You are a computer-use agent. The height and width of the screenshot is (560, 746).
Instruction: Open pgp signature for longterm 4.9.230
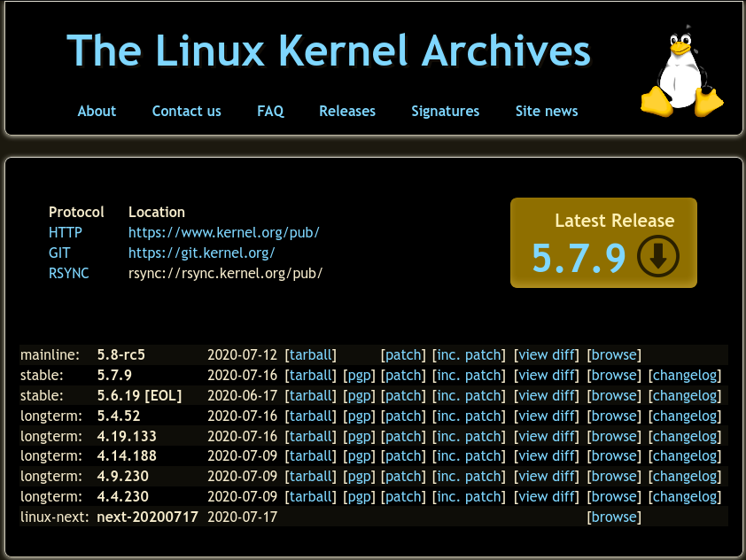(359, 476)
